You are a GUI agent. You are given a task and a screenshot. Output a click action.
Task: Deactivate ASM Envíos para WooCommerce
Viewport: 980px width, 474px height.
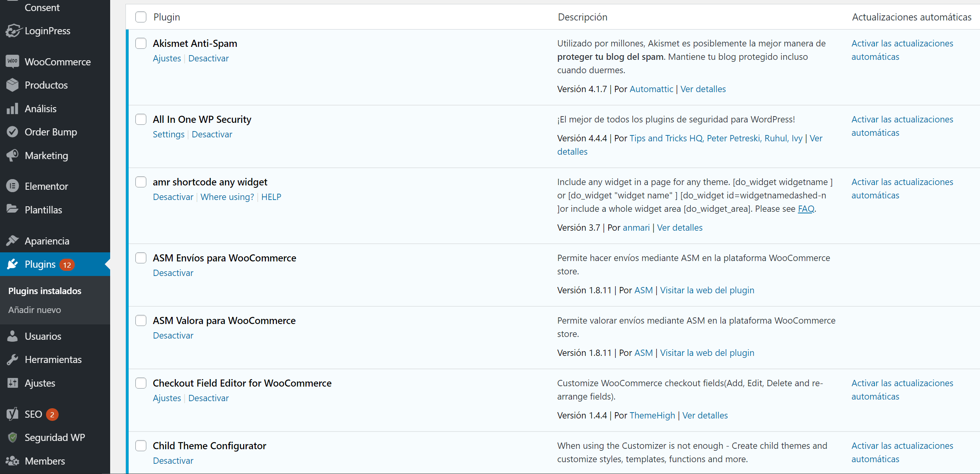(x=173, y=273)
